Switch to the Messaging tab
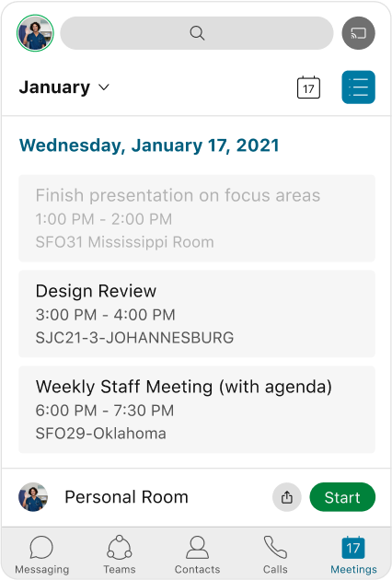Image resolution: width=392 pixels, height=580 pixels. pyautogui.click(x=41, y=554)
